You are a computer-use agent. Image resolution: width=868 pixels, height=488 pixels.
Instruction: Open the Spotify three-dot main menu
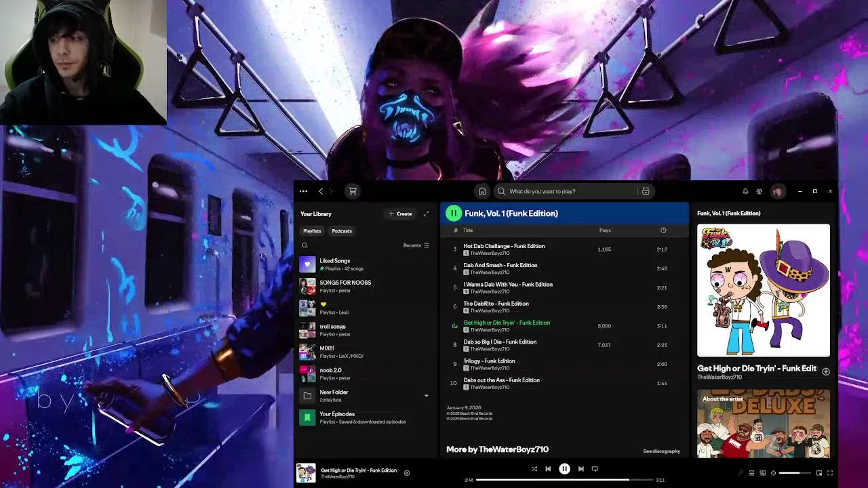[x=303, y=191]
